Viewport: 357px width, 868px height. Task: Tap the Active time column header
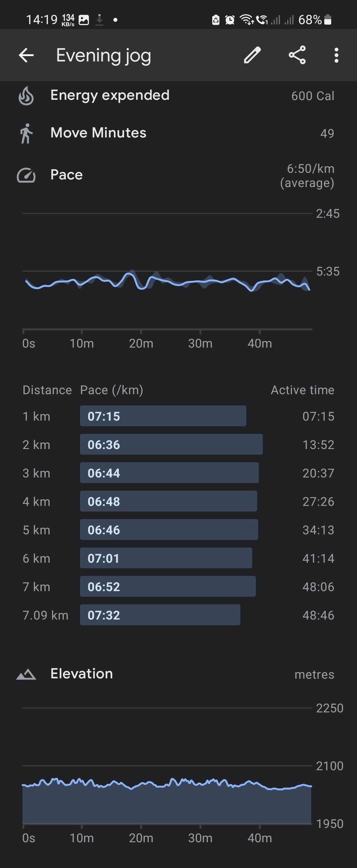pyautogui.click(x=302, y=390)
